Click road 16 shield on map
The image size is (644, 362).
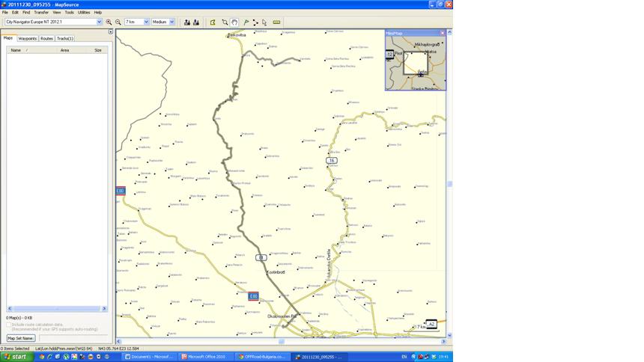click(x=332, y=161)
